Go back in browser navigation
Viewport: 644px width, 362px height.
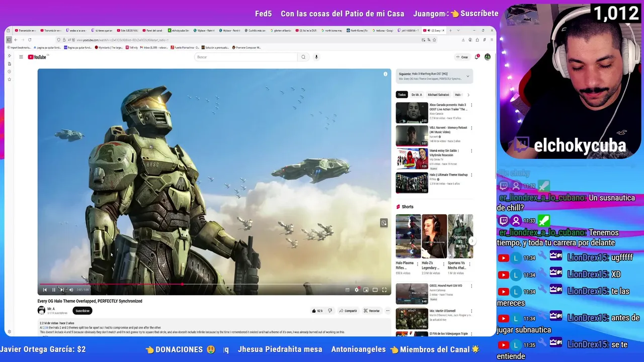(x=16, y=40)
